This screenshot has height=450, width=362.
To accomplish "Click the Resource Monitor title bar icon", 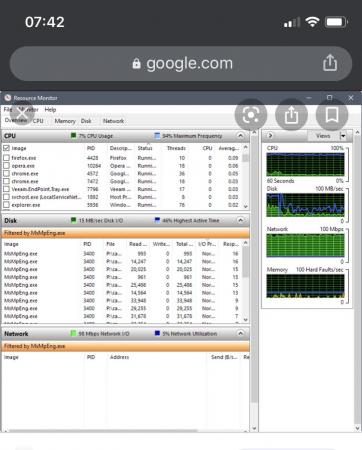I will 8,98.
